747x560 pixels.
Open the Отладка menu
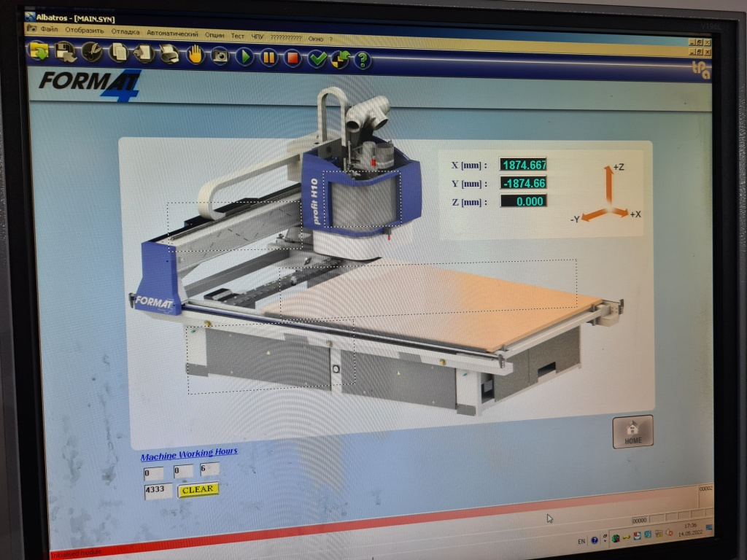[125, 32]
